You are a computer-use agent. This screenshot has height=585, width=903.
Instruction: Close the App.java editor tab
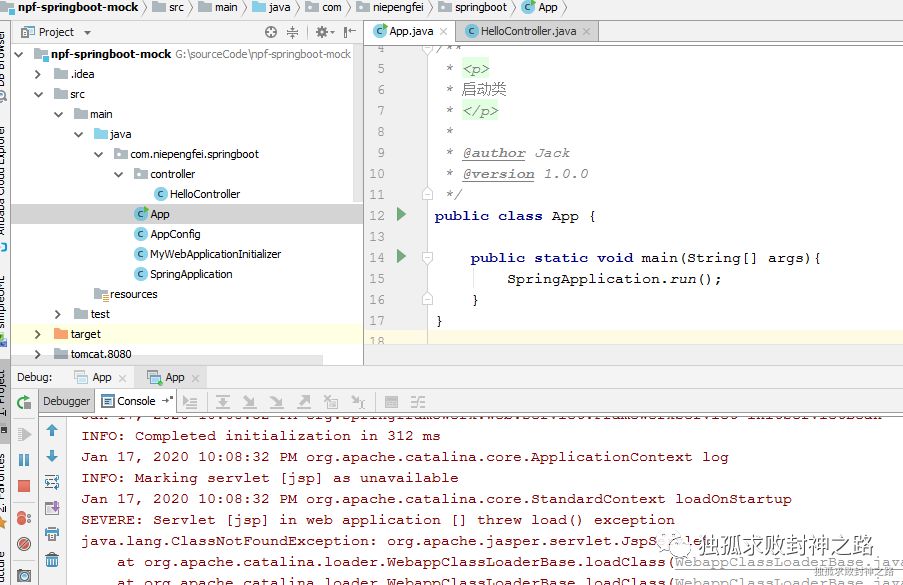coord(443,32)
